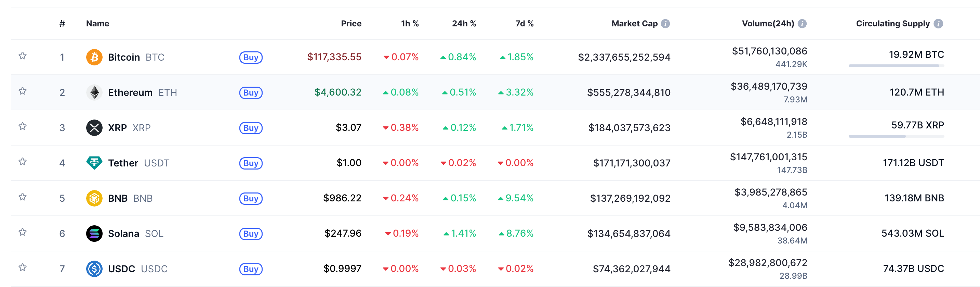980x287 pixels.
Task: Click XRP circulating supply progress bar
Action: [x=896, y=136]
